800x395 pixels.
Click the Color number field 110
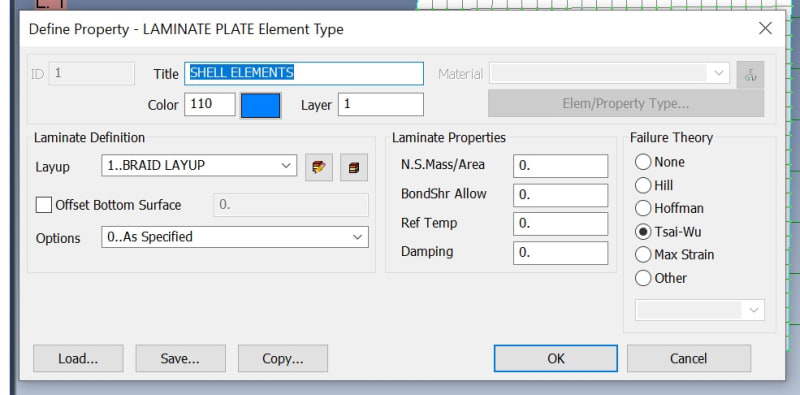point(210,104)
